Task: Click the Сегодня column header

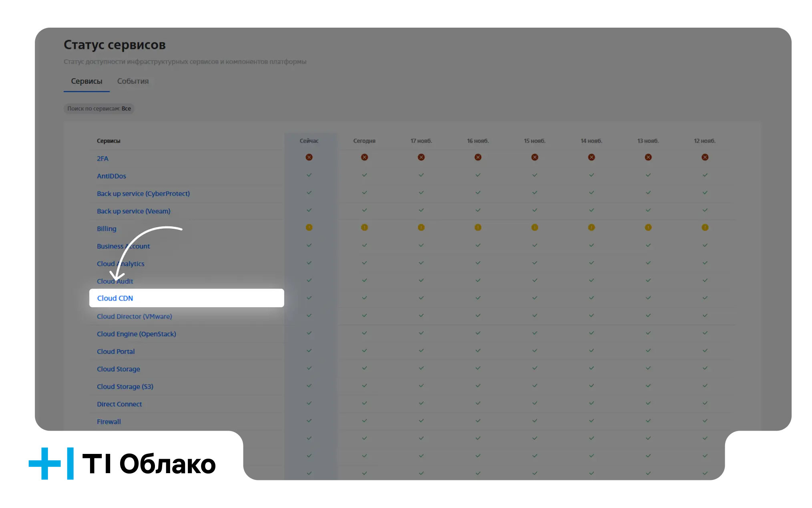Action: (x=364, y=141)
